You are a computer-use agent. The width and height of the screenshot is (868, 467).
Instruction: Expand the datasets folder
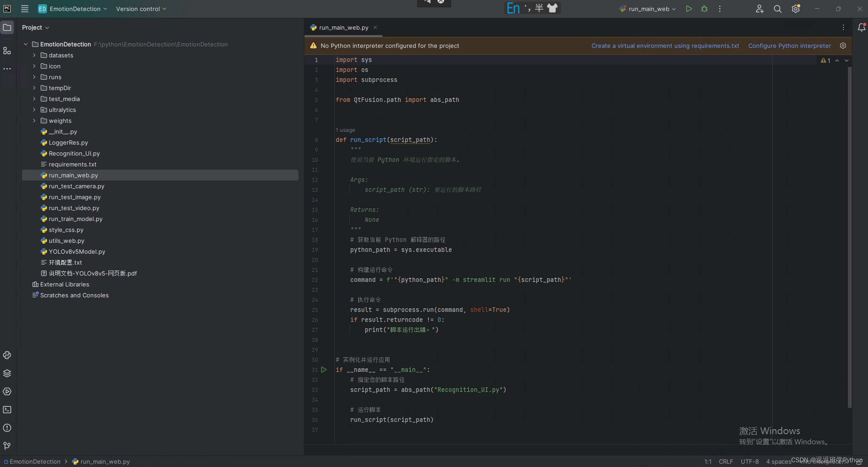click(34, 55)
